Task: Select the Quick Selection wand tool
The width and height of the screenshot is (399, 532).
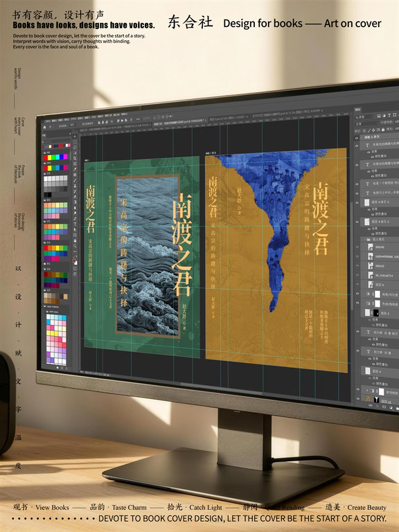Action: [75, 152]
